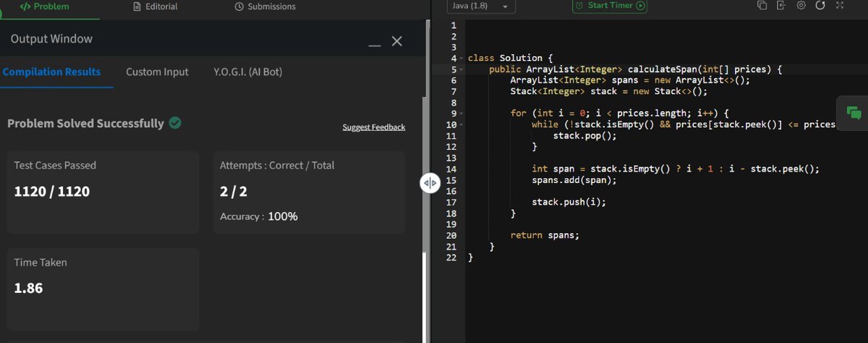Click the 'int span = stack.isEmpty()' line
This screenshot has height=343, width=868.
pyautogui.click(x=676, y=169)
